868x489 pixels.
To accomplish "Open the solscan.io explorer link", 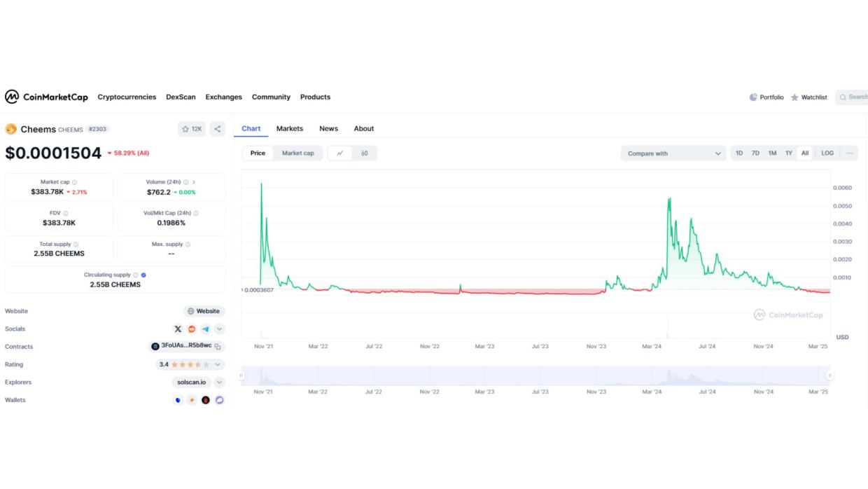I will pyautogui.click(x=191, y=383).
